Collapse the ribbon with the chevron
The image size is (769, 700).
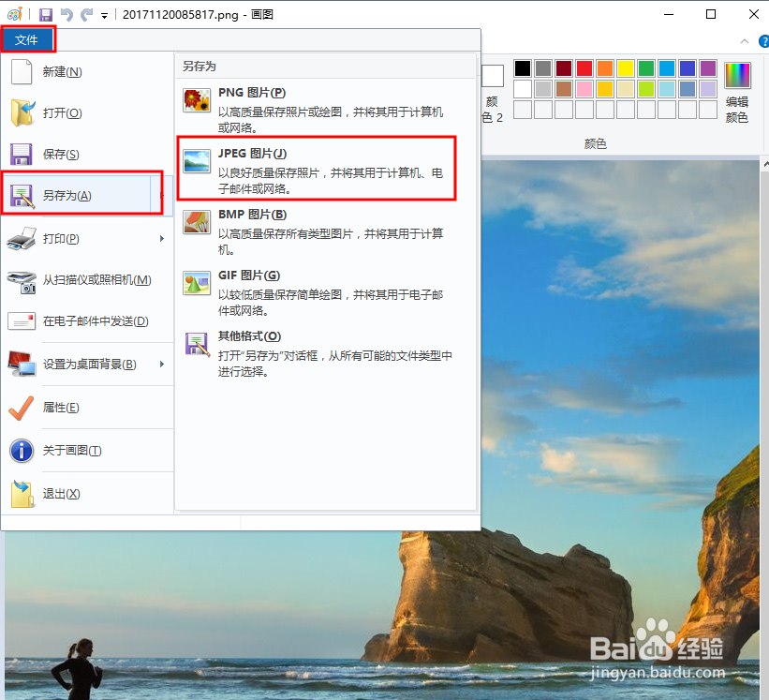(745, 41)
